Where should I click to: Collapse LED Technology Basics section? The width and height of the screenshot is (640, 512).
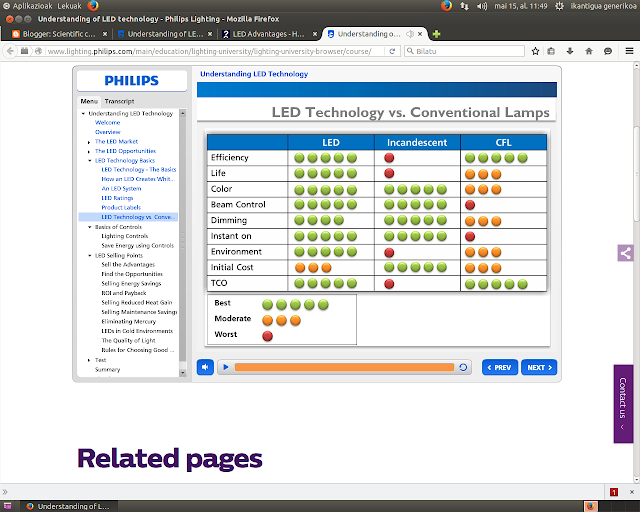tap(90, 161)
